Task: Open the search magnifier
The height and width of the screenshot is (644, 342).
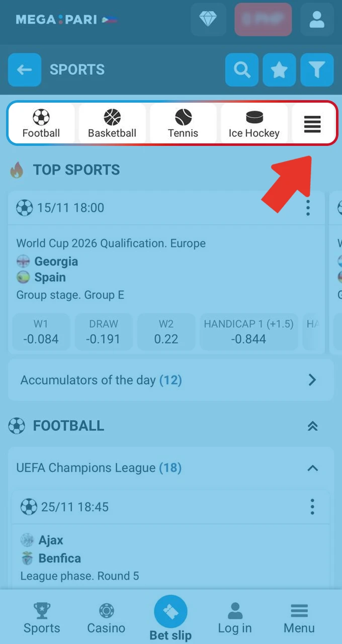Action: click(242, 70)
